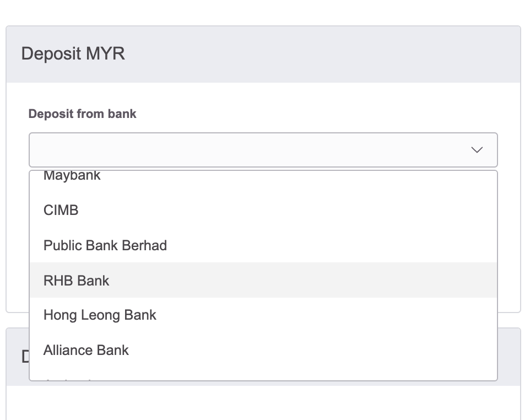Select Maybank from the bank list
Image resolution: width=530 pixels, height=420 pixels.
(263, 175)
